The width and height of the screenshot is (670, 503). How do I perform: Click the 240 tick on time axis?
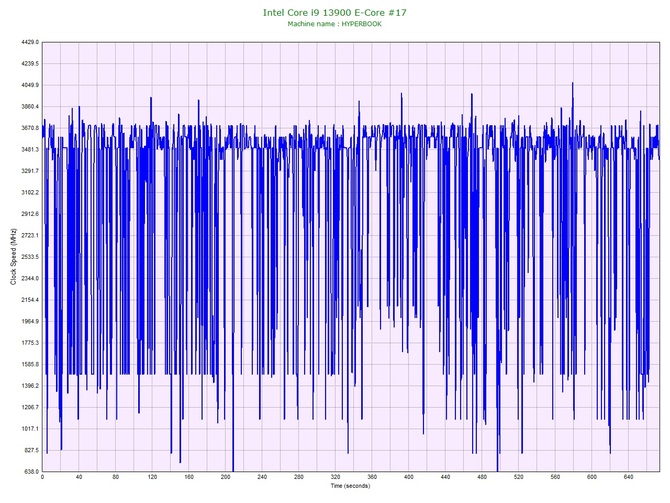click(x=262, y=477)
